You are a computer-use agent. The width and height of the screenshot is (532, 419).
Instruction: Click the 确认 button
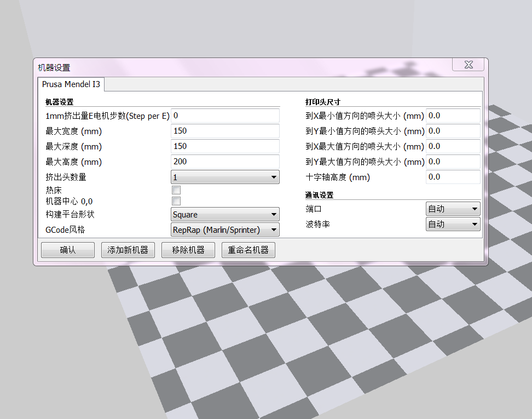point(68,250)
